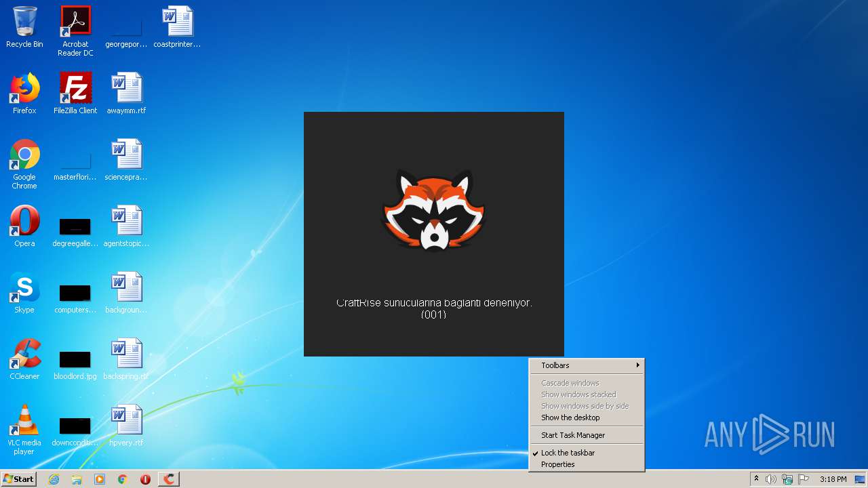Image resolution: width=868 pixels, height=488 pixels.
Task: Switch to CraftRise launcher taskbar button
Action: (x=169, y=479)
